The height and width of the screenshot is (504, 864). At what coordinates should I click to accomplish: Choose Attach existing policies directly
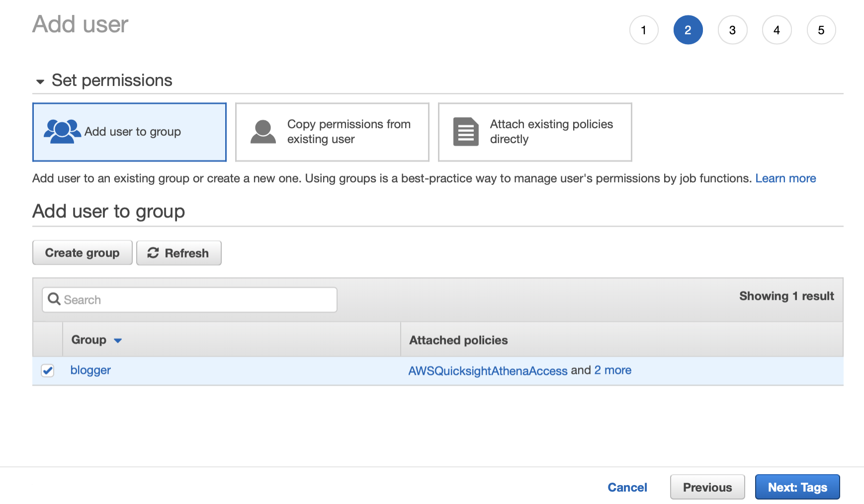[x=535, y=132]
